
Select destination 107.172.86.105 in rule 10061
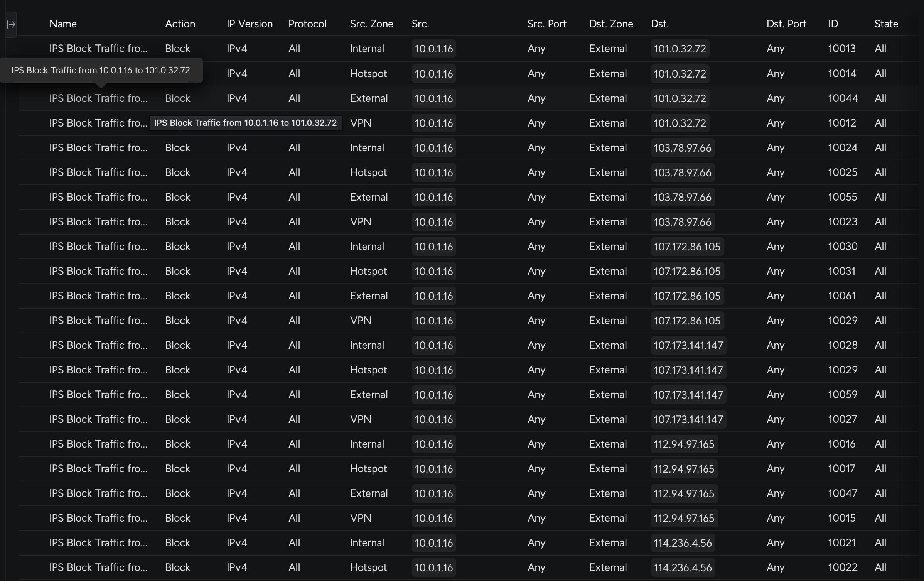[x=687, y=296]
